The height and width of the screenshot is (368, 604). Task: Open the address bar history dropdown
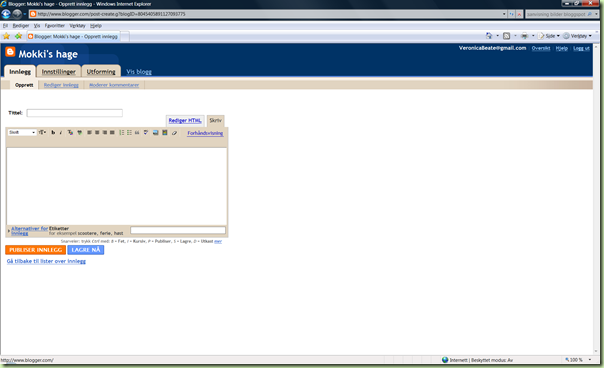pyautogui.click(x=504, y=14)
